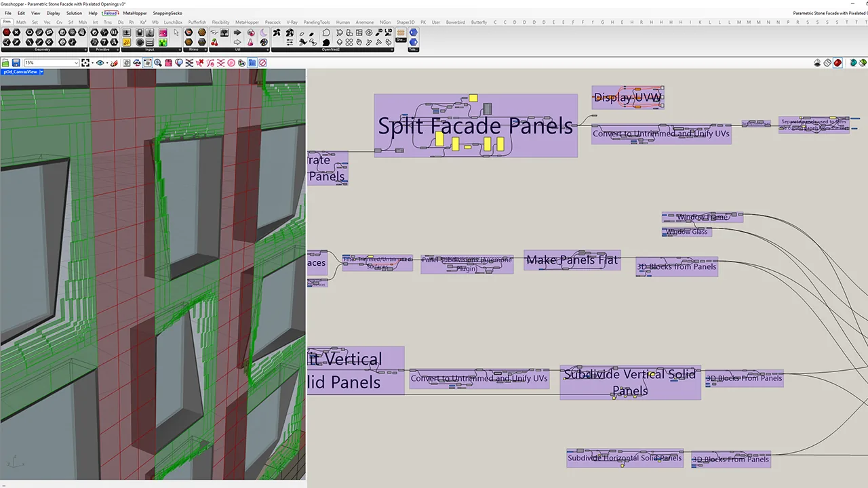Viewport: 868px width, 488px height.
Task: Select the Window Glass group
Action: 687,232
